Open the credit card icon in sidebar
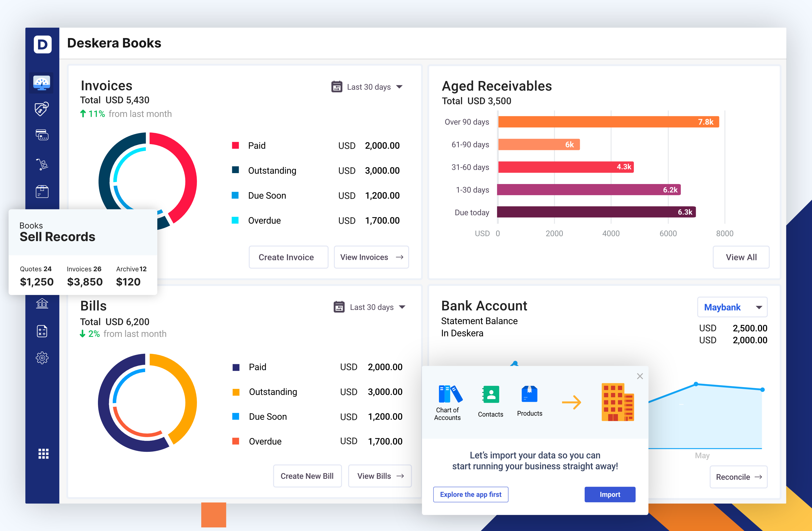Image resolution: width=812 pixels, height=531 pixels. coord(42,135)
